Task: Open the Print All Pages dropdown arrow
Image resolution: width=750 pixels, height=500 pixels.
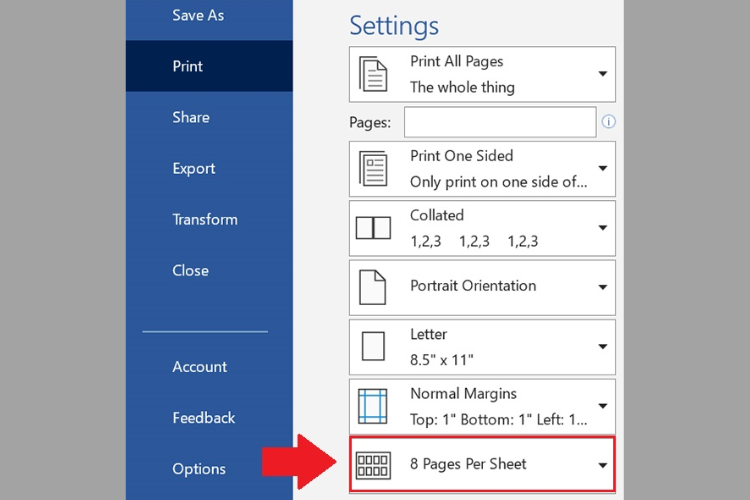Action: [603, 74]
